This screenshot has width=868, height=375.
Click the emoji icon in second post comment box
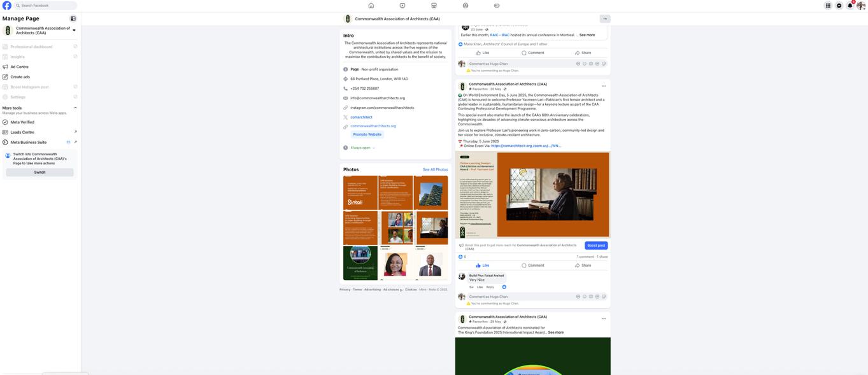pos(585,297)
